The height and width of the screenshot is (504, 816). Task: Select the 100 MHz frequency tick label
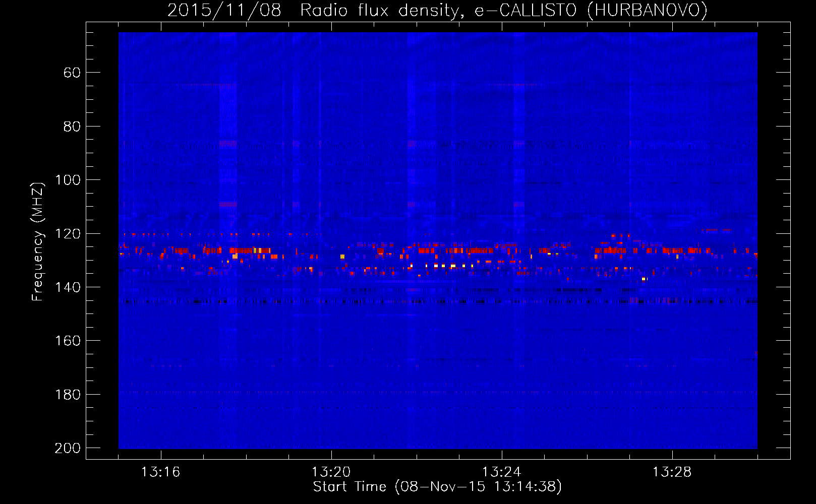pos(68,180)
